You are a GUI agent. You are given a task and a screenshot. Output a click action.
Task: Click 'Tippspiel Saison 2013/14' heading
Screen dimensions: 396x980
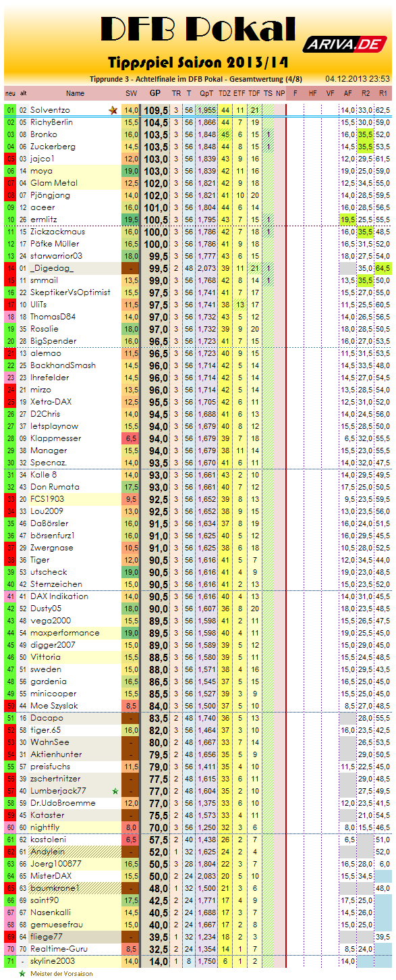[x=198, y=63]
